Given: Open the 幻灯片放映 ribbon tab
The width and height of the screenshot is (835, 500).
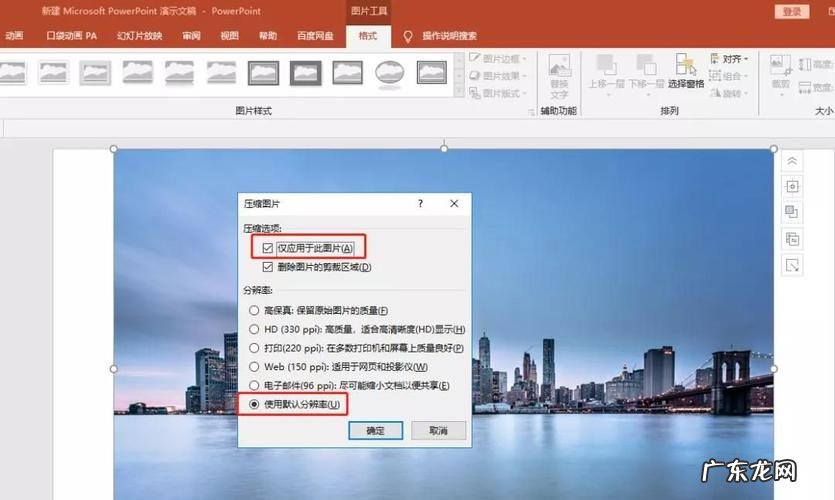Looking at the screenshot, I should (x=139, y=36).
